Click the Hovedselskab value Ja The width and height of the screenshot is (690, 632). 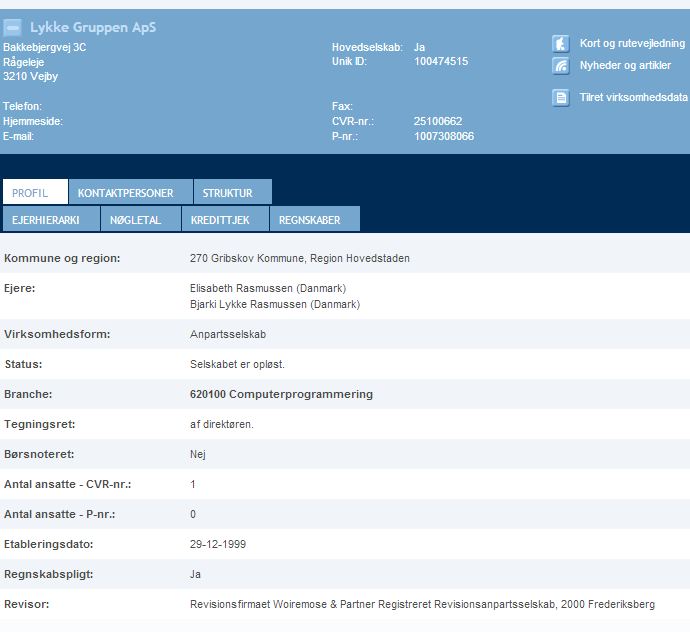click(419, 47)
